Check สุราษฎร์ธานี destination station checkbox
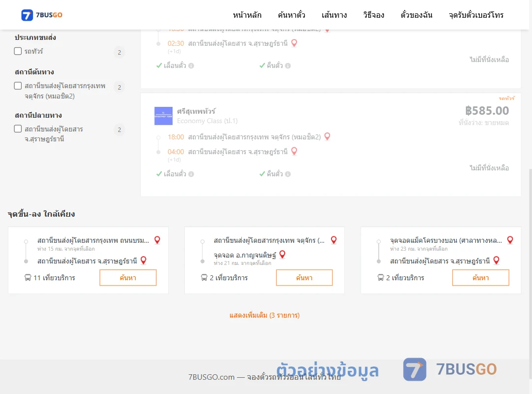The width and height of the screenshot is (532, 394). coord(18,129)
